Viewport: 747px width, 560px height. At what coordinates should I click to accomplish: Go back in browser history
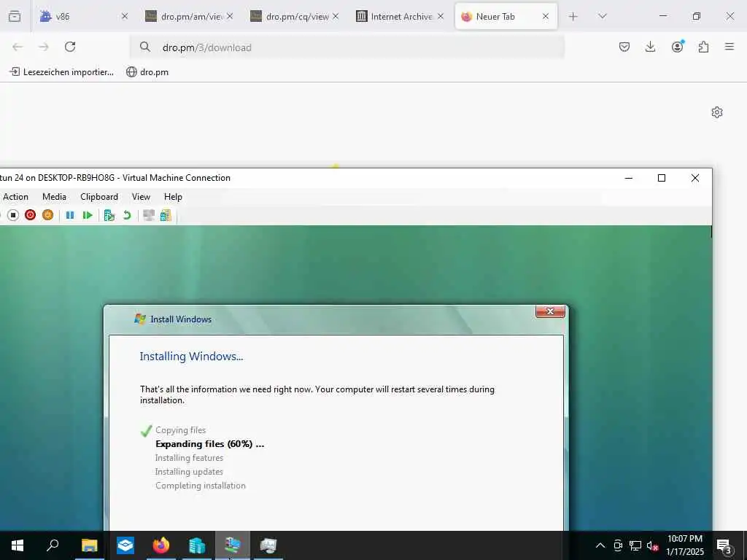point(18,47)
